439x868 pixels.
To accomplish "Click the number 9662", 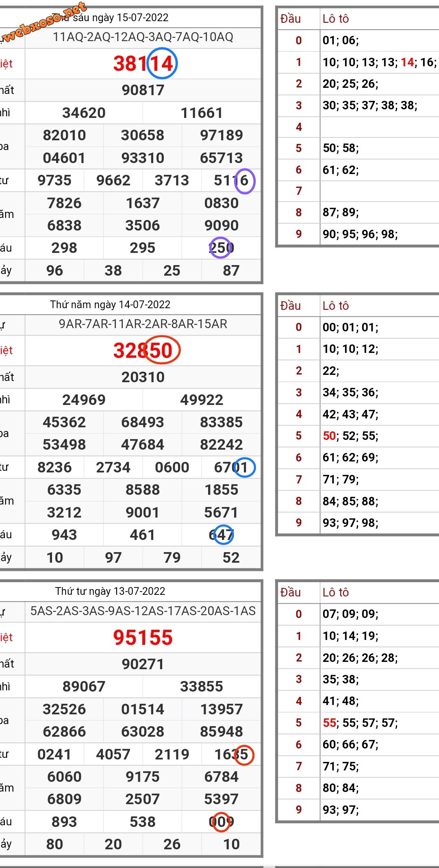I will [x=113, y=181].
